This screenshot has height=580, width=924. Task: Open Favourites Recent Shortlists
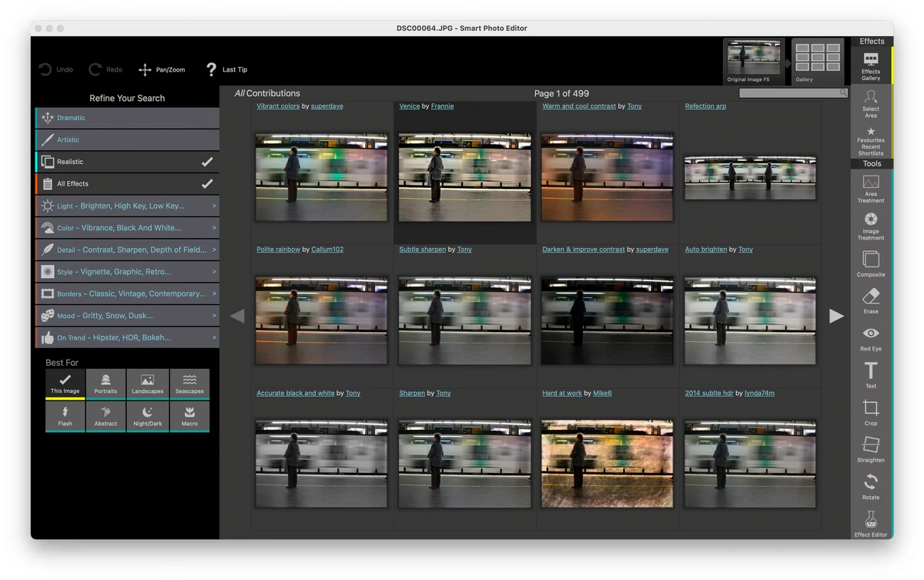point(871,142)
